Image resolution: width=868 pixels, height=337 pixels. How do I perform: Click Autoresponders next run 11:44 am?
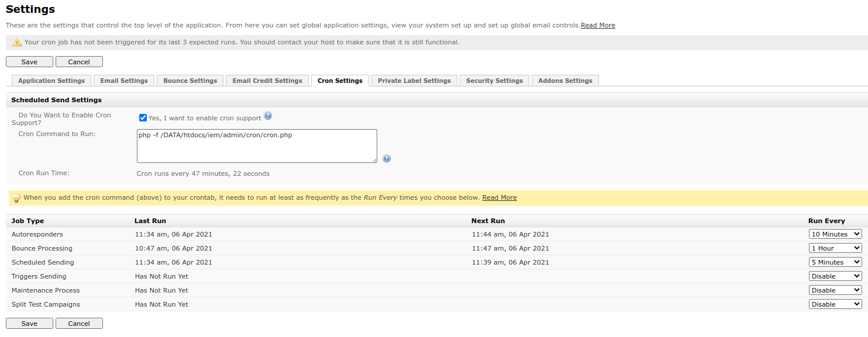click(511, 234)
